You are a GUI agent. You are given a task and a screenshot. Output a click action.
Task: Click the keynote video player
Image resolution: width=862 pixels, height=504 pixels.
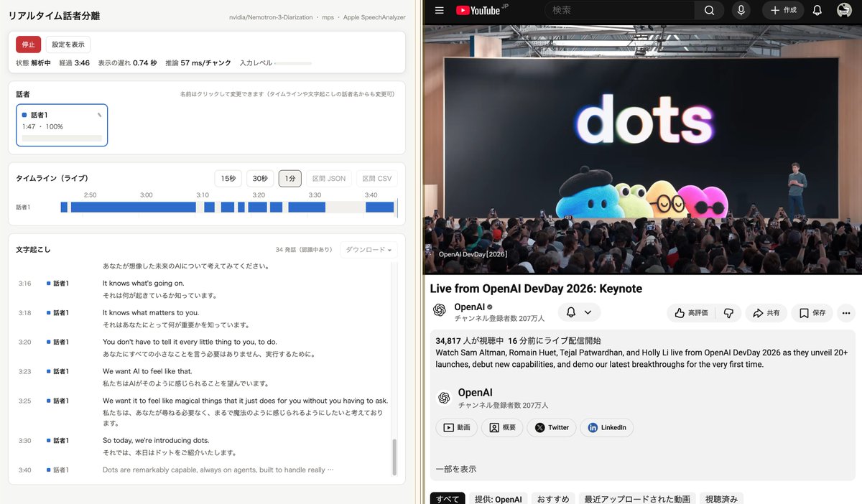[642, 149]
